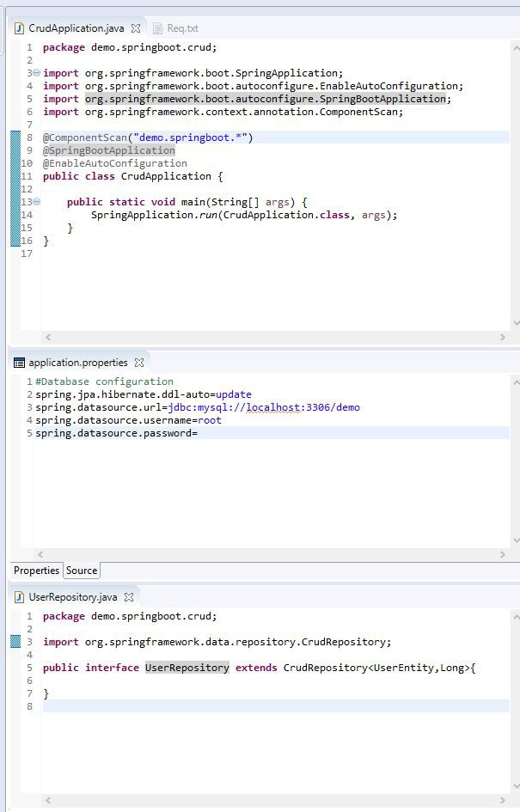The height and width of the screenshot is (812, 520).
Task: Close the CrudApplication.java tab
Action: tap(136, 28)
